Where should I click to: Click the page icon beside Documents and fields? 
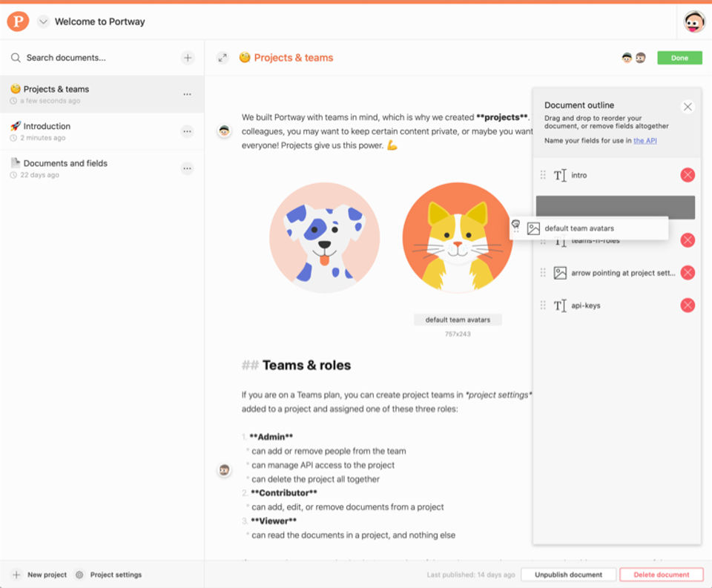tap(16, 162)
